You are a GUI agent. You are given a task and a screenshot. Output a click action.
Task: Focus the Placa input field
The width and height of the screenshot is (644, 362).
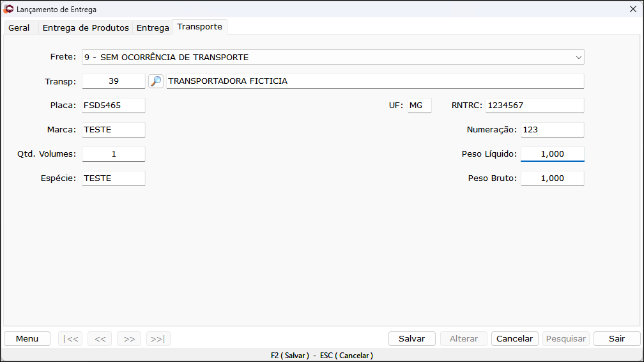pos(114,106)
